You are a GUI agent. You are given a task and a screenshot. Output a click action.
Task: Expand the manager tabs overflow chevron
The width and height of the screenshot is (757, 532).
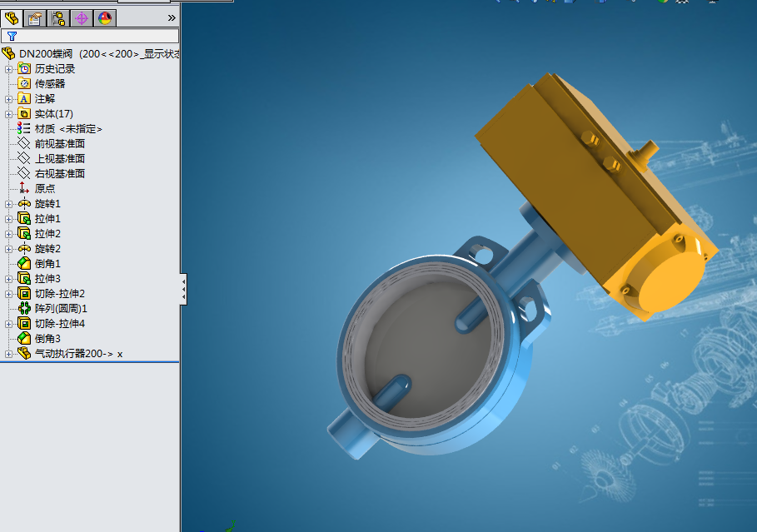172,18
